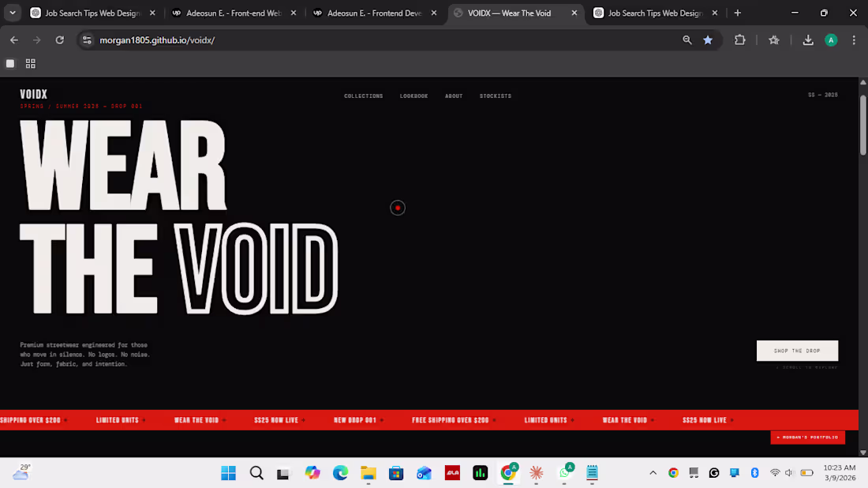Click the zoom magnifier in the address bar
Viewport: 868px width, 488px height.
tap(687, 39)
